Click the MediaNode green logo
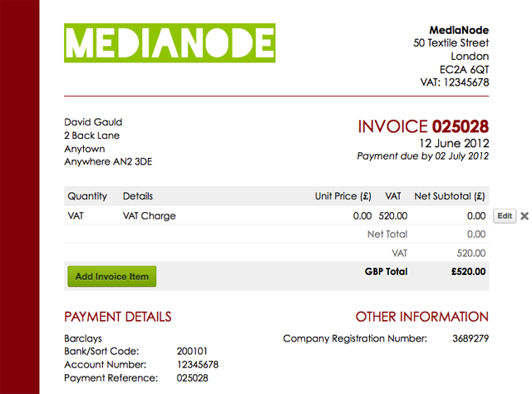Viewport: 532px width, 394px height. pyautogui.click(x=170, y=42)
